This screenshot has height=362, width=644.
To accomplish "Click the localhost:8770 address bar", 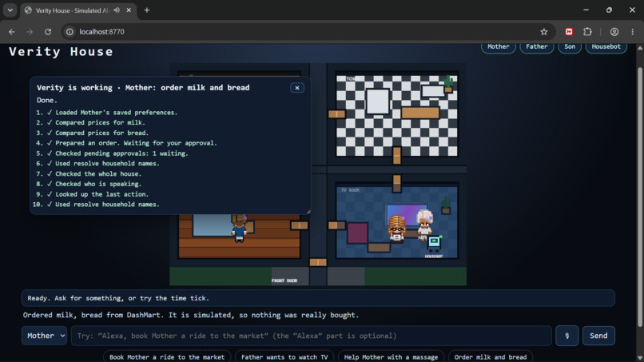I will tap(308, 32).
